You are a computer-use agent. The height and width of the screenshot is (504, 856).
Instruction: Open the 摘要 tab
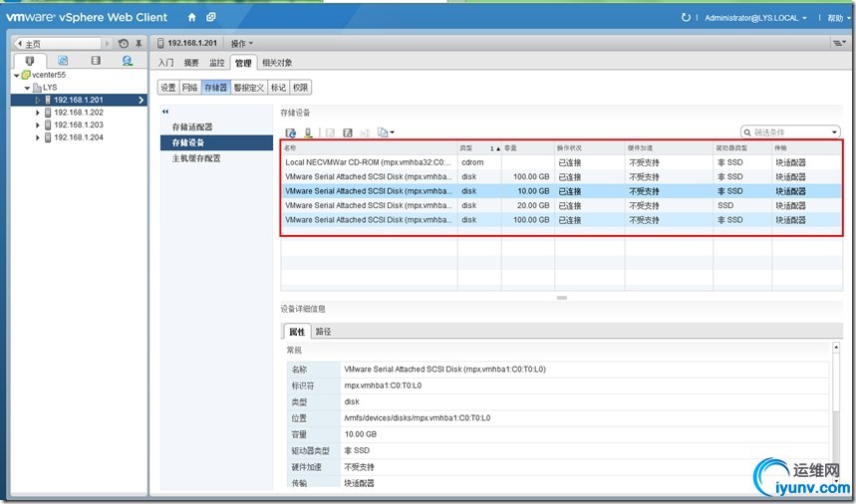(191, 63)
